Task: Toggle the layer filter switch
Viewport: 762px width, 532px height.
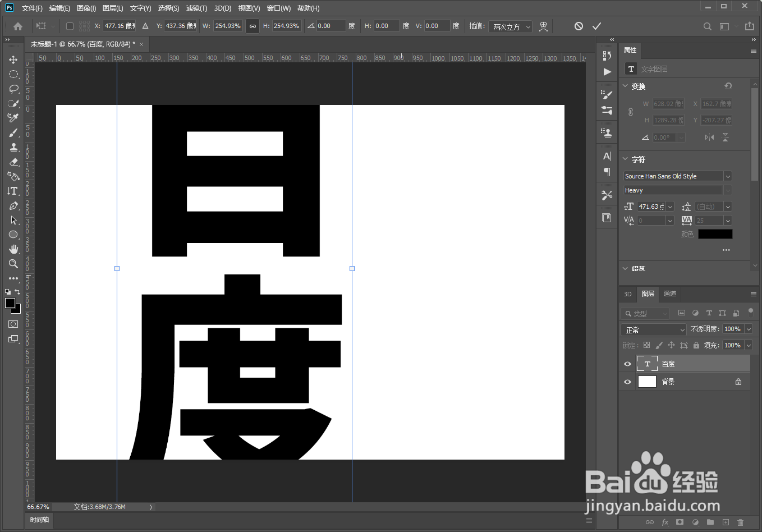Action: (x=750, y=312)
